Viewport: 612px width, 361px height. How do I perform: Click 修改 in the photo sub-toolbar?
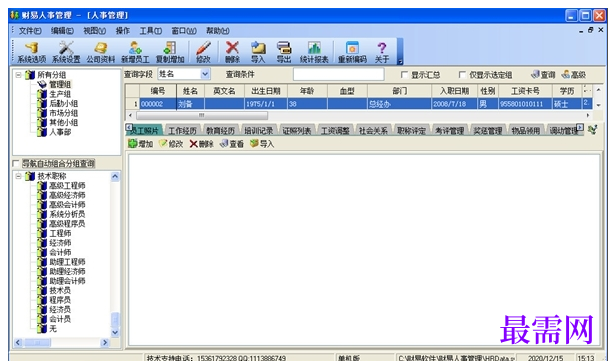171,144
